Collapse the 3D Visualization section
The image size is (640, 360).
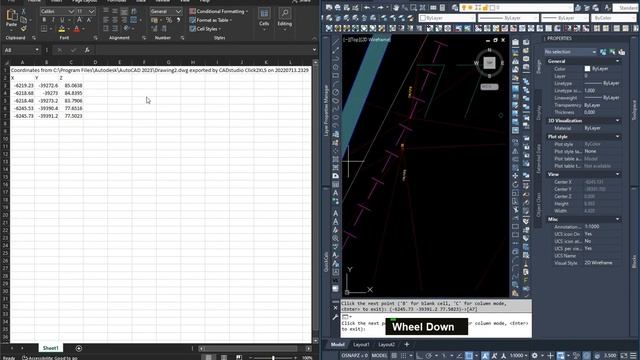coord(617,120)
